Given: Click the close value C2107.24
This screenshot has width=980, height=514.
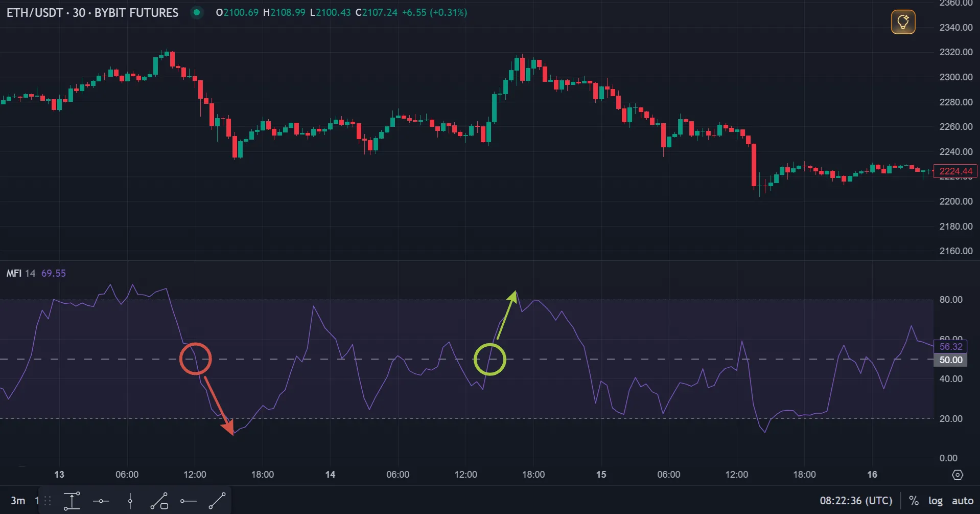Looking at the screenshot, I should 377,13.
